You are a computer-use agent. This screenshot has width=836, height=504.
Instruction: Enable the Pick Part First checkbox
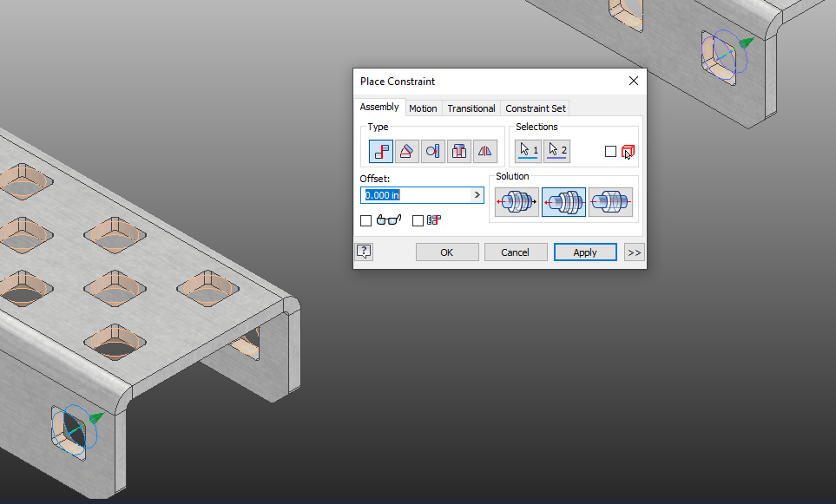[610, 152]
